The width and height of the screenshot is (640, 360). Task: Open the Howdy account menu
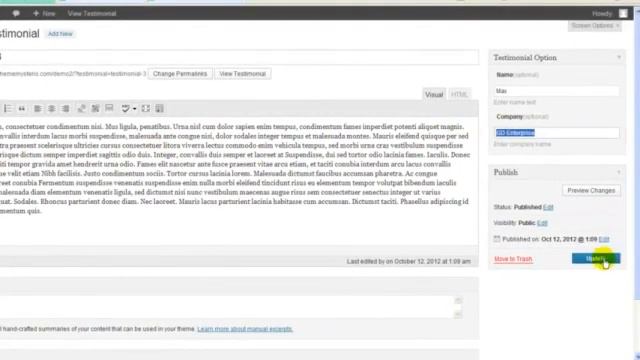pos(602,13)
